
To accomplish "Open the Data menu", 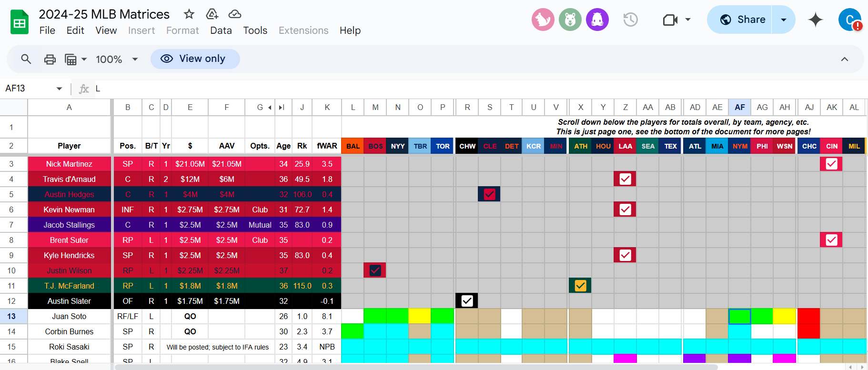I will [x=221, y=30].
